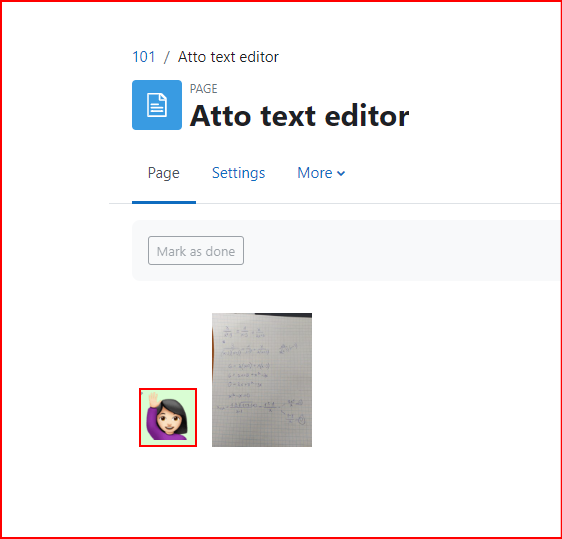Click the blue underline beneath Page tab
This screenshot has width=562, height=539.
(x=164, y=202)
